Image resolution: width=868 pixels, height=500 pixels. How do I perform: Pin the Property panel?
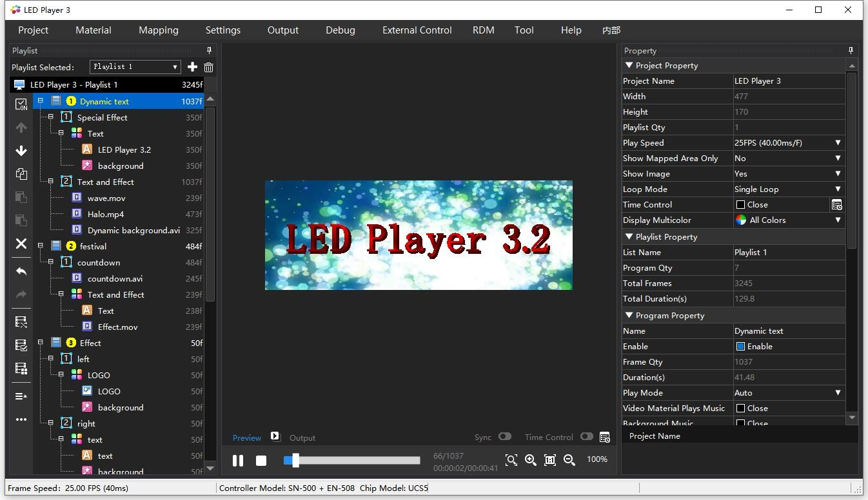click(x=851, y=50)
